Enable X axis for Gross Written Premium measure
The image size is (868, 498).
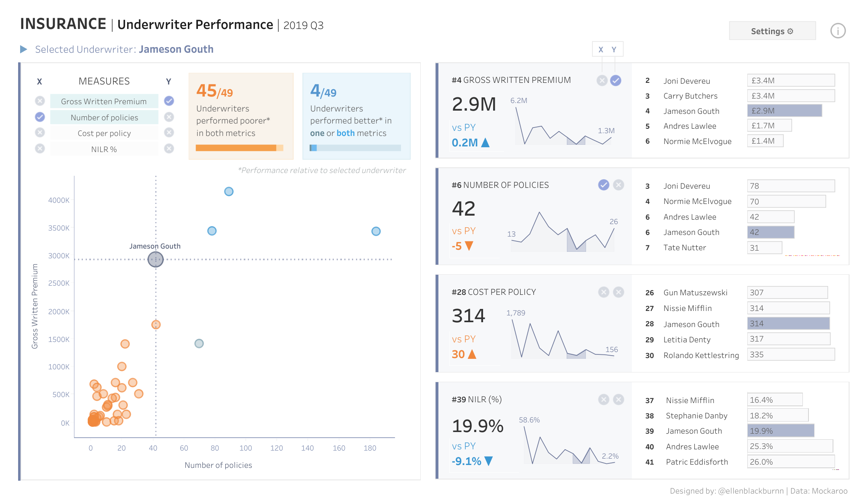click(40, 101)
